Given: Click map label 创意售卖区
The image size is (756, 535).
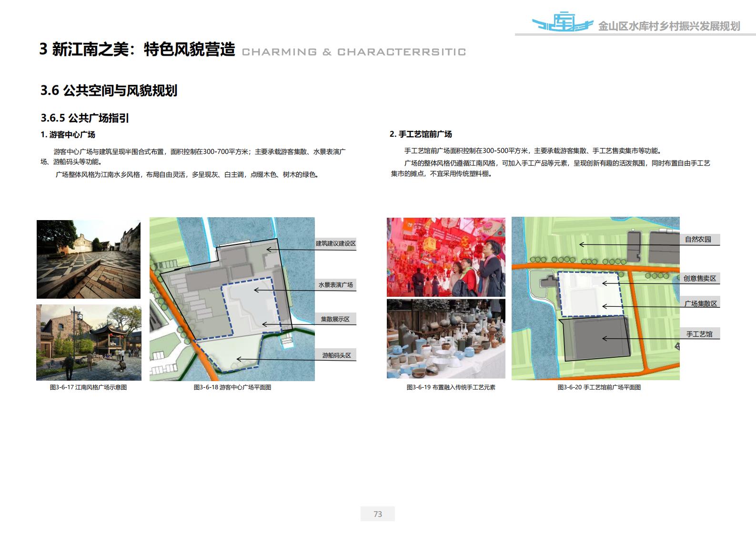Looking at the screenshot, I should coord(700,278).
